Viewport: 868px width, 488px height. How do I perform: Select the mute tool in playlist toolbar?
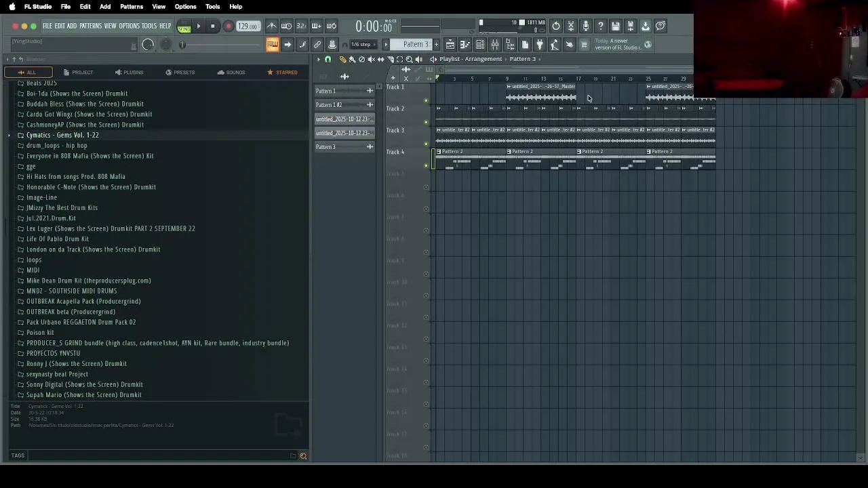(371, 59)
